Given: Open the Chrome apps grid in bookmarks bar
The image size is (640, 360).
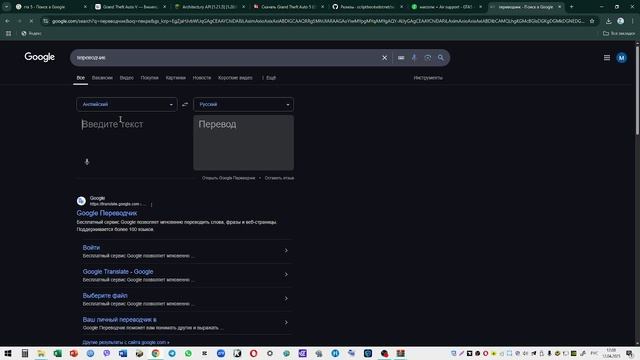Looking at the screenshot, I should point(9,33).
